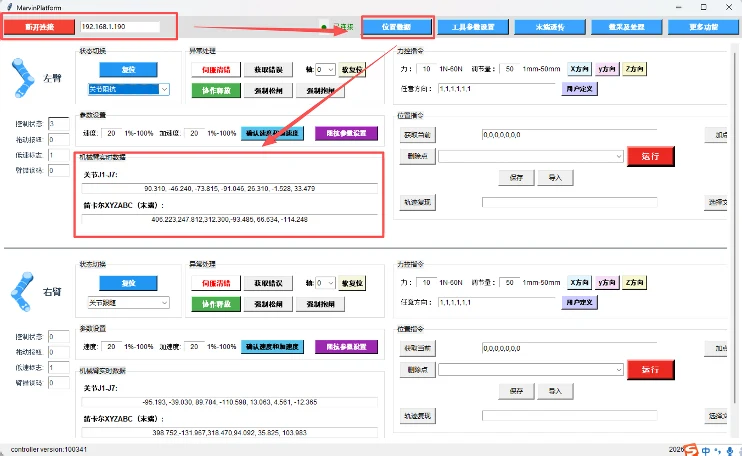Click the red disconnect button
Viewport: 742px width, 456px height.
point(39,27)
